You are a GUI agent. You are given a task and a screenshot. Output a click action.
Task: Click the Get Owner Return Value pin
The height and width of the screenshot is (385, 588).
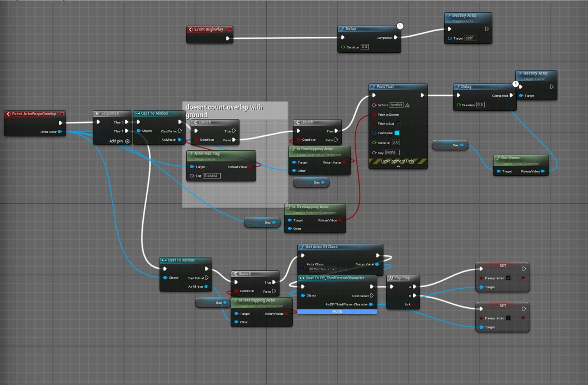[543, 171]
